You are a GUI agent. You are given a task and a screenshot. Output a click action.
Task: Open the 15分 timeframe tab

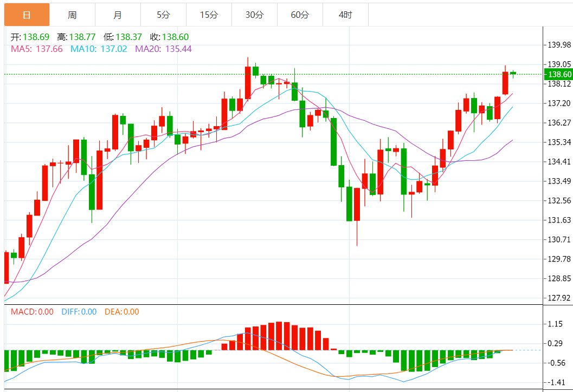[x=209, y=15]
